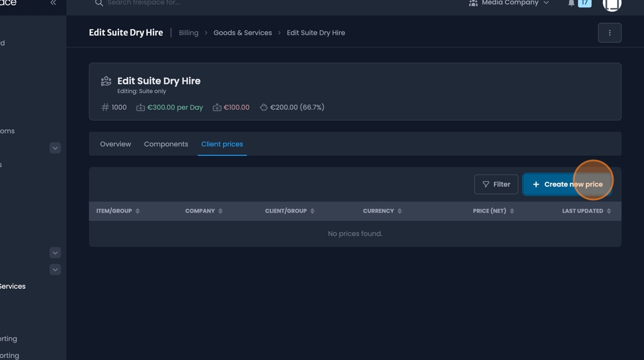
Task: Toggle sorting on the Currency column
Action: coord(401,210)
